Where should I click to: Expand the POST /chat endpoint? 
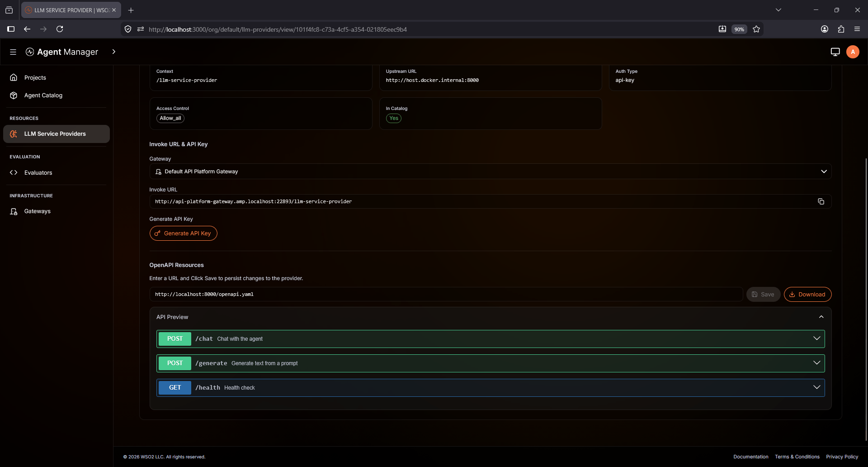[491, 339]
